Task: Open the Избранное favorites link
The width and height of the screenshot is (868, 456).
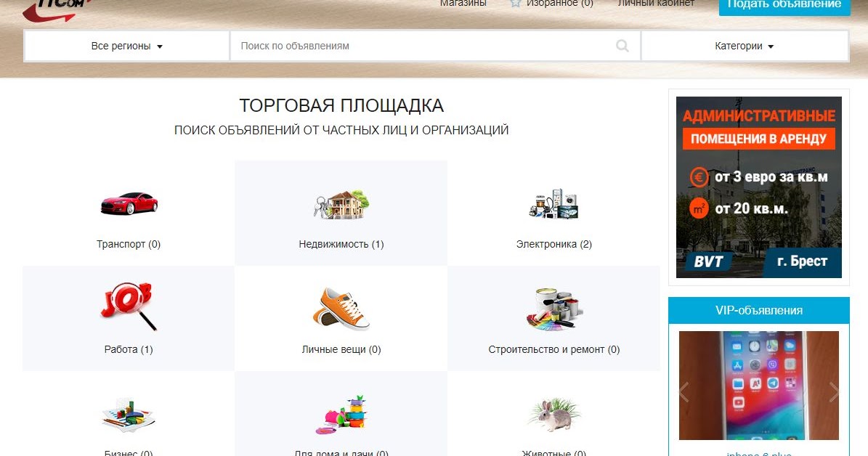Action: click(551, 4)
